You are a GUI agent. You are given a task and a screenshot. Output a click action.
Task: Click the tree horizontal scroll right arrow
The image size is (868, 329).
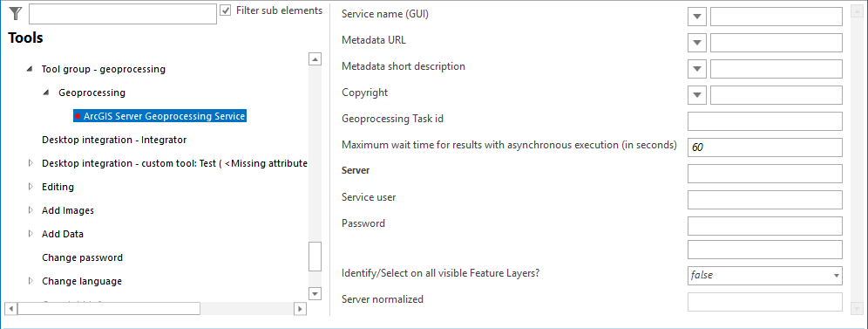coord(300,309)
